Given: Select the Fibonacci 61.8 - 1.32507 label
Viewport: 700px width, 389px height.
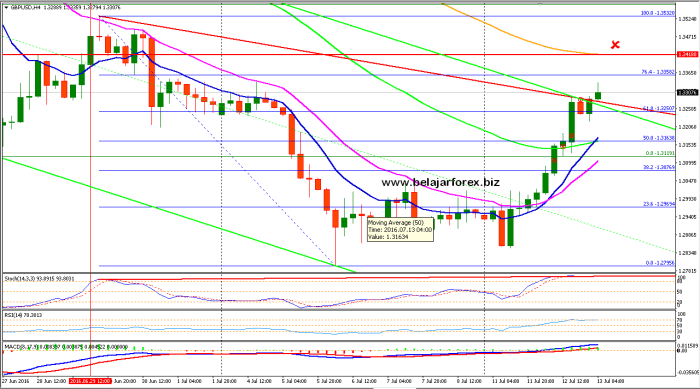Looking at the screenshot, I should click(x=658, y=109).
